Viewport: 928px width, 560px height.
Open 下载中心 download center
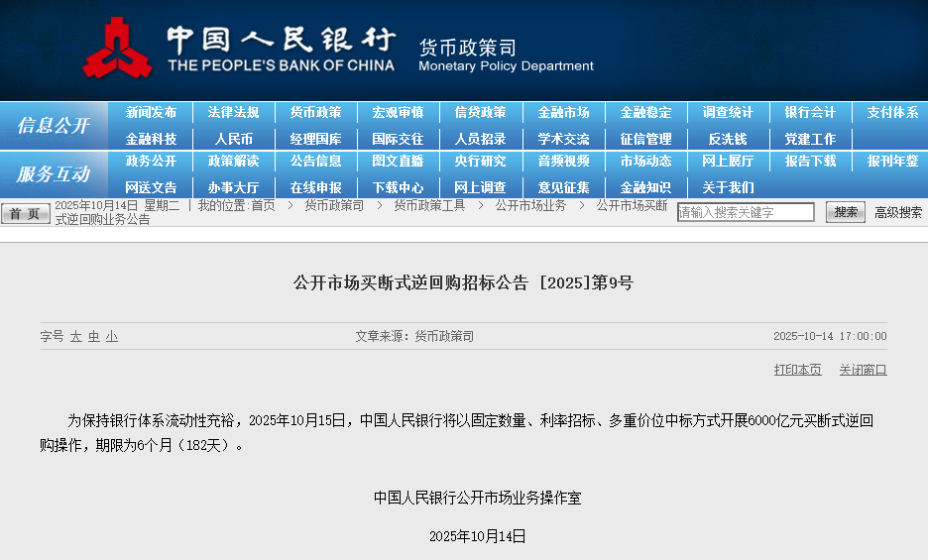(x=398, y=187)
